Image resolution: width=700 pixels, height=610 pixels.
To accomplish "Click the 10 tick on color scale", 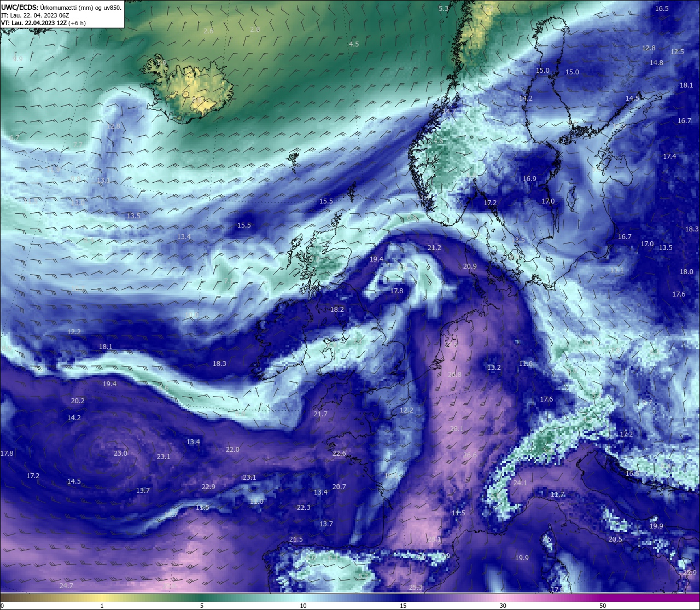I will pos(303,606).
